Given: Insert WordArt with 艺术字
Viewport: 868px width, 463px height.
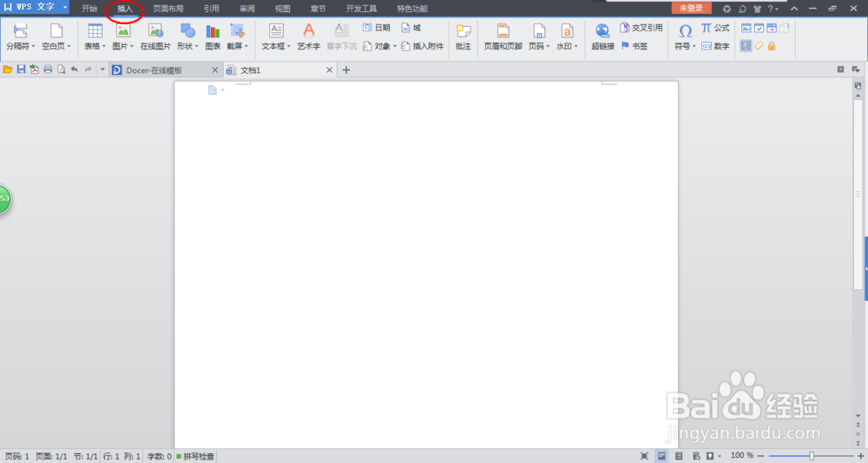Looking at the screenshot, I should 309,37.
